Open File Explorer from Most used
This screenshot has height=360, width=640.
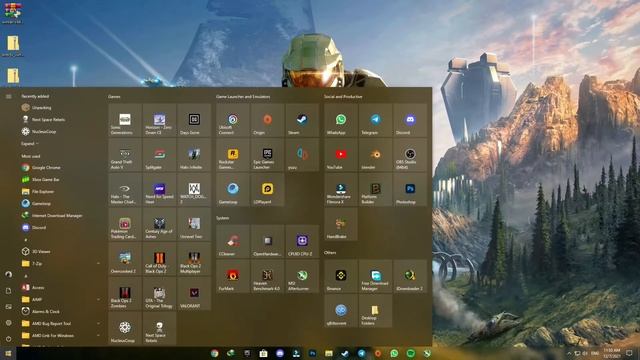[61, 191]
